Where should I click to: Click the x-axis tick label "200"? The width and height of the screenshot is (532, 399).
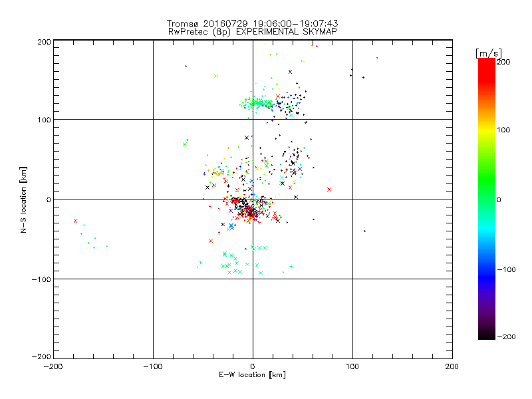pyautogui.click(x=452, y=366)
